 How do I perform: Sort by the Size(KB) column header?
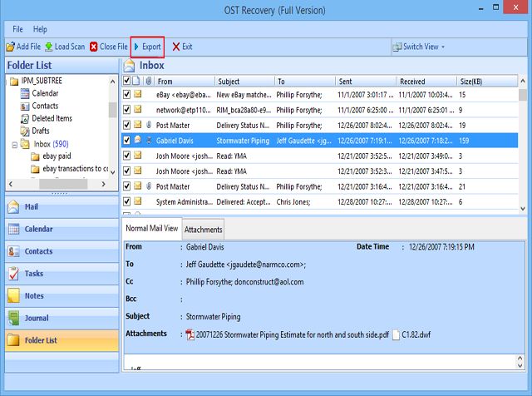[488, 82]
